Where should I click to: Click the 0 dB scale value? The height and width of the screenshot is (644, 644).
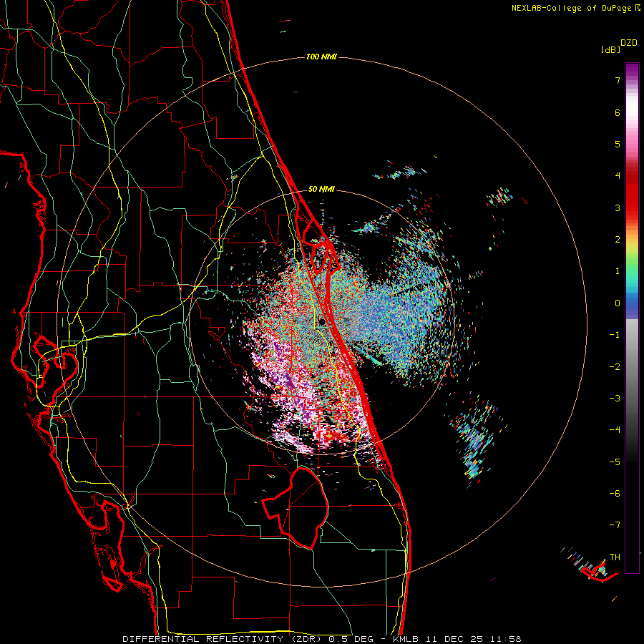click(618, 303)
